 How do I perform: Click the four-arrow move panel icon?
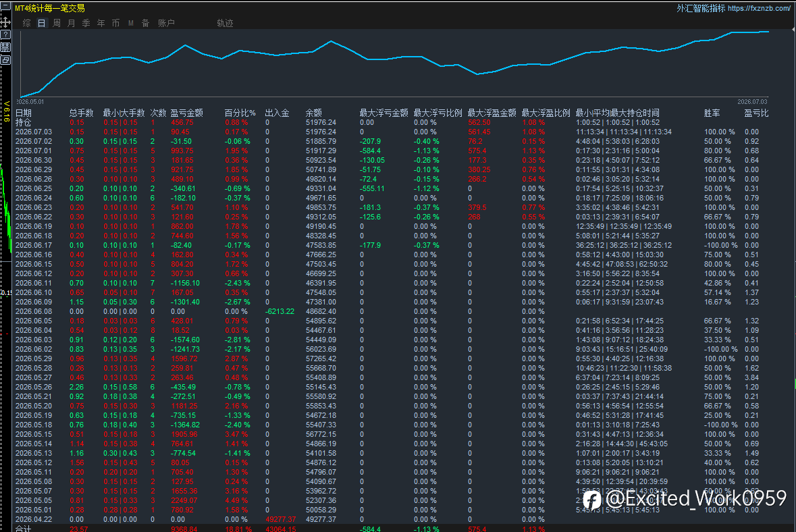pos(5,22)
